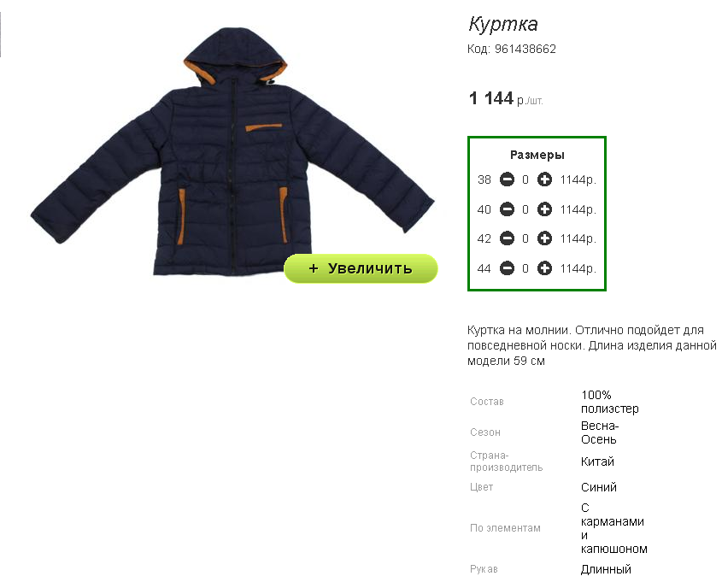Click the Размеры heading
Viewport: 722px width, 588px height.
coord(537,156)
